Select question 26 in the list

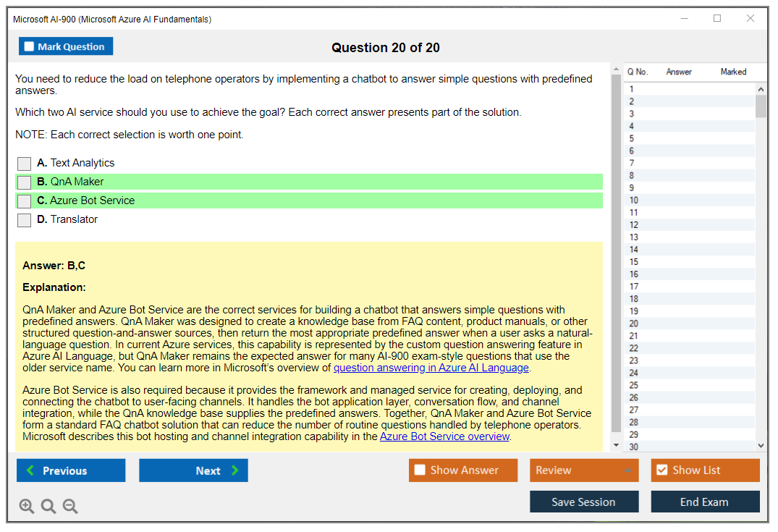coord(690,397)
